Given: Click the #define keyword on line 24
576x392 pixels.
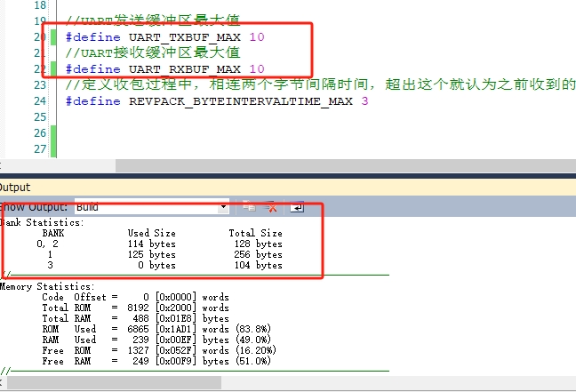Looking at the screenshot, I should (x=93, y=101).
